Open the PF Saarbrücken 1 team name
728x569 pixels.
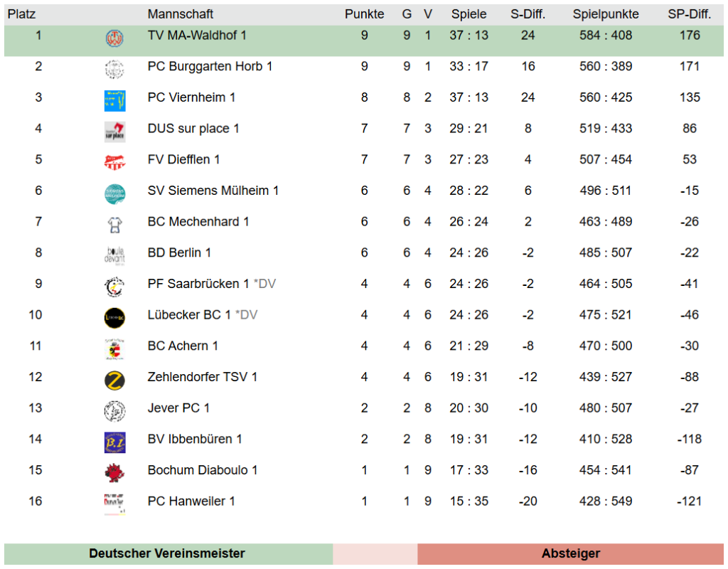click(x=198, y=284)
